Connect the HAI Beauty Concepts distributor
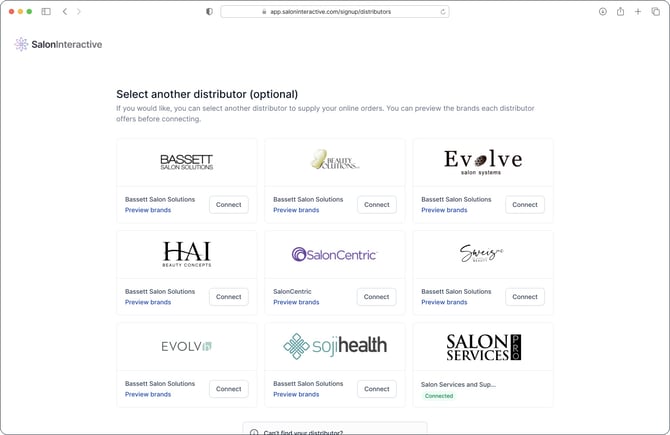 coord(229,297)
